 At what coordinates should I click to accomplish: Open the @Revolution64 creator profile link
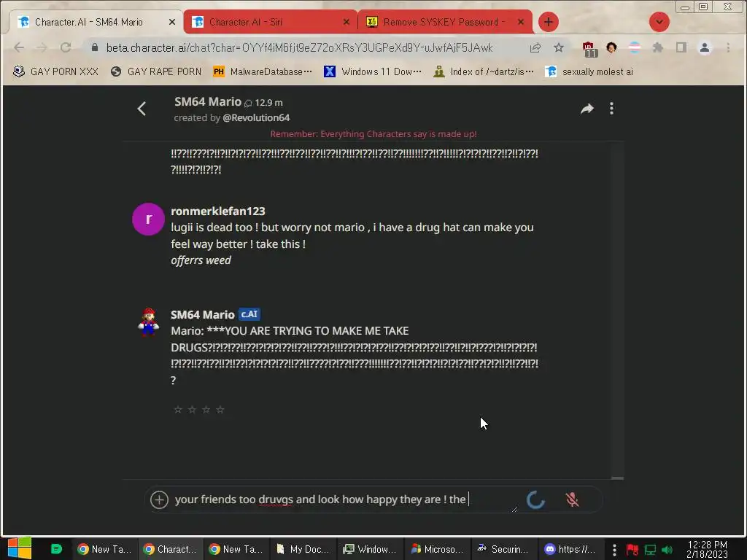point(256,117)
